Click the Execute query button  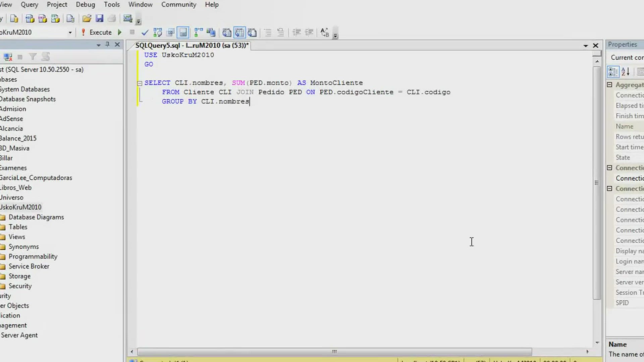pyautogui.click(x=97, y=32)
